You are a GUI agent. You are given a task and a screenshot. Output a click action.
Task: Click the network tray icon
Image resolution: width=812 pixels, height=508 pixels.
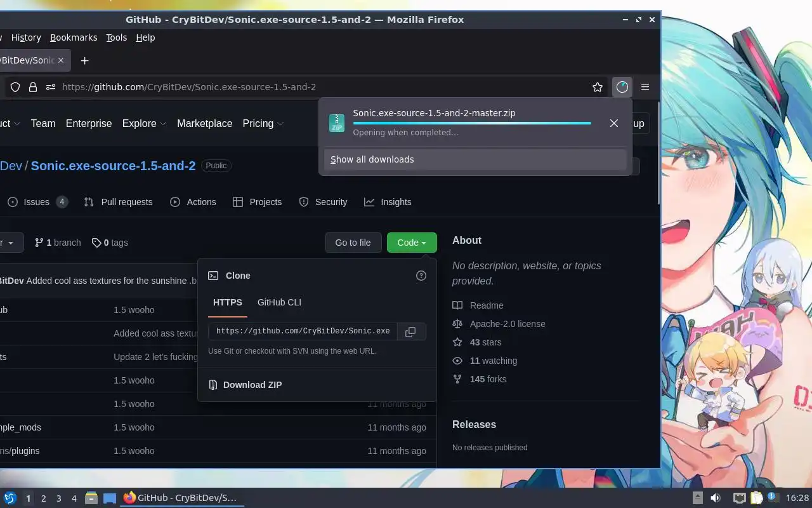click(x=739, y=498)
